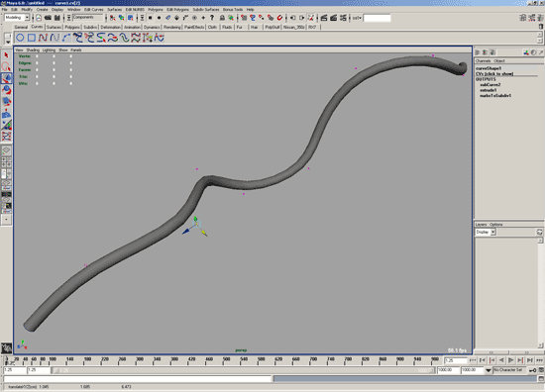This screenshot has width=545, height=392.
Task: Select the nurbsToSubdiv1 output node
Action: point(495,96)
